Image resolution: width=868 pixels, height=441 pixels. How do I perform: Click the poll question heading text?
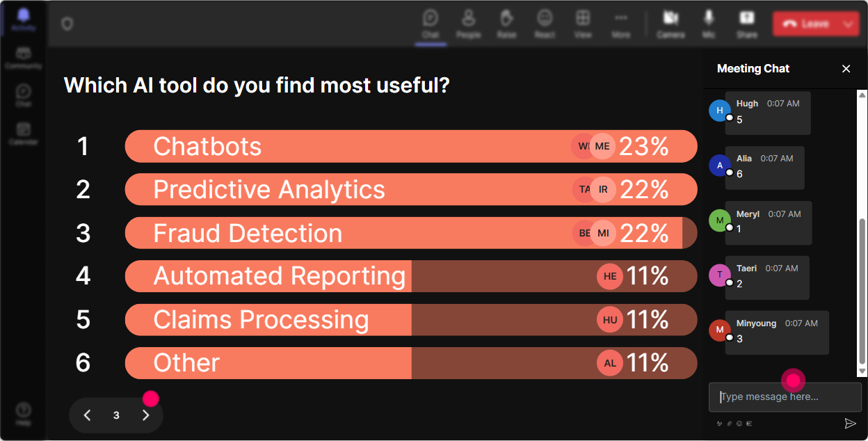[x=257, y=86]
